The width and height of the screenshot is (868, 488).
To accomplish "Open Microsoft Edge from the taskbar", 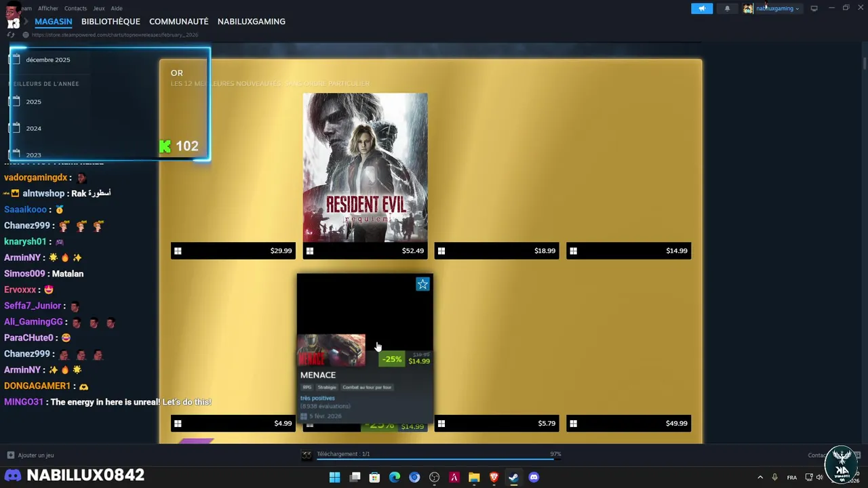I will 395,477.
